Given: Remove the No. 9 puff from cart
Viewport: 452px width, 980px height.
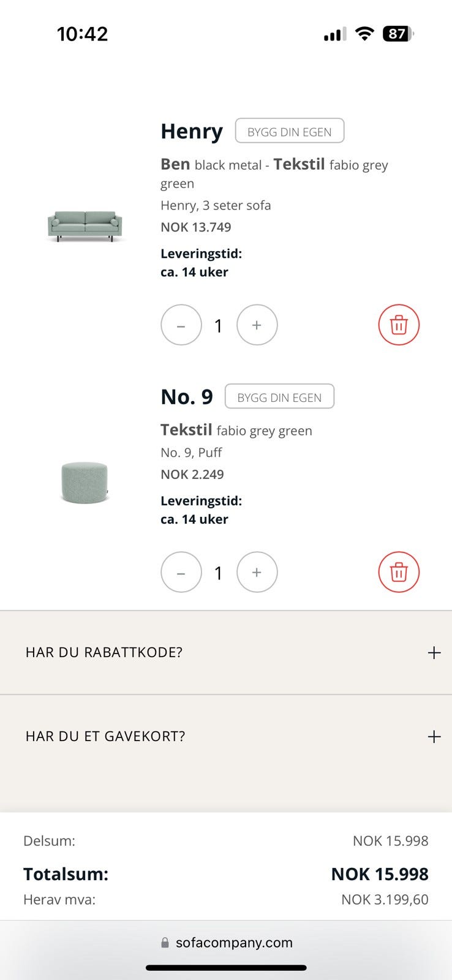Looking at the screenshot, I should (399, 572).
